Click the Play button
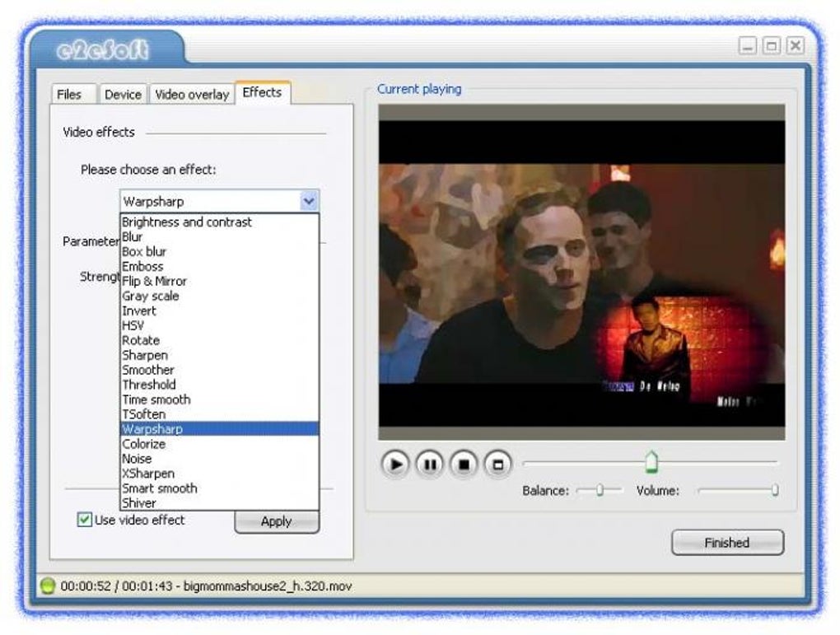Viewport: 840px width, 635px height. pyautogui.click(x=395, y=464)
